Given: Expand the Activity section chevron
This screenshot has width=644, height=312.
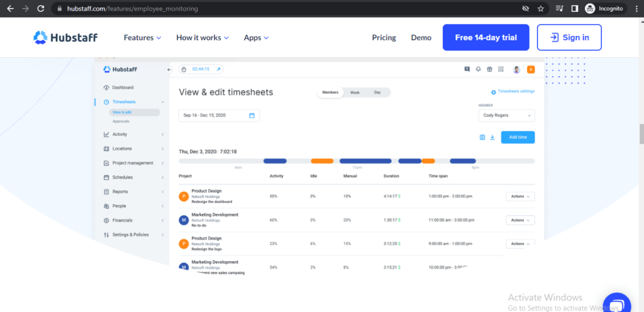Looking at the screenshot, I should coord(163,134).
